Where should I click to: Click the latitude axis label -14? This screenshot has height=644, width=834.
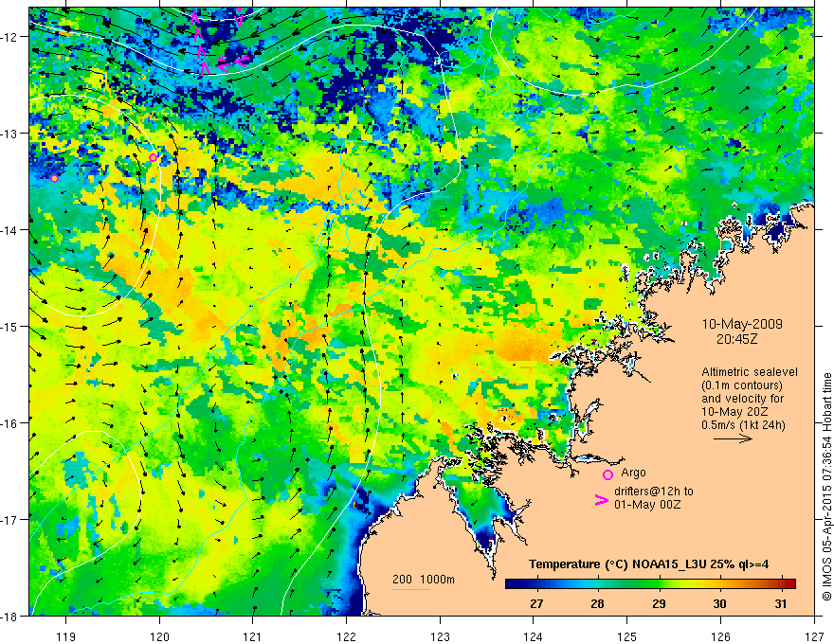(10, 230)
